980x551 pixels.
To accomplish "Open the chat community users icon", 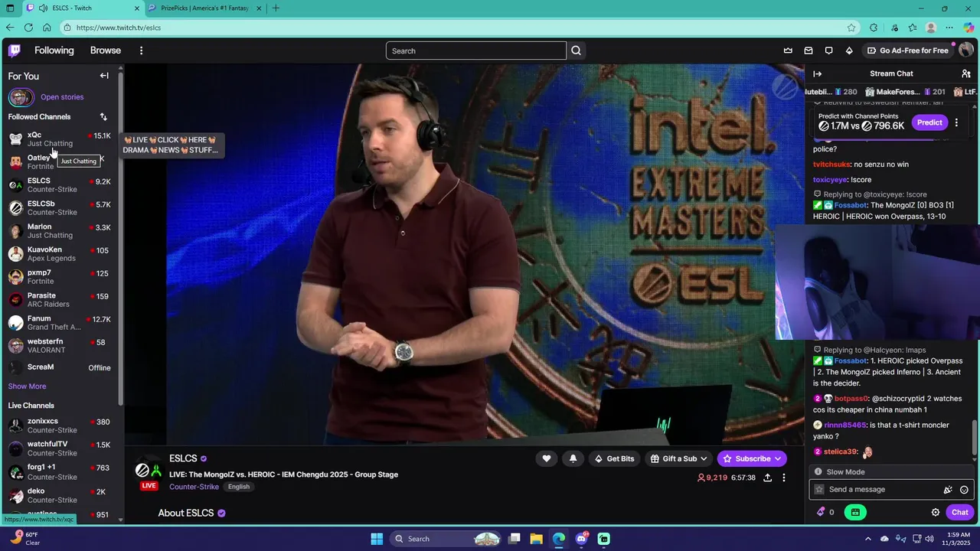I will click(966, 73).
